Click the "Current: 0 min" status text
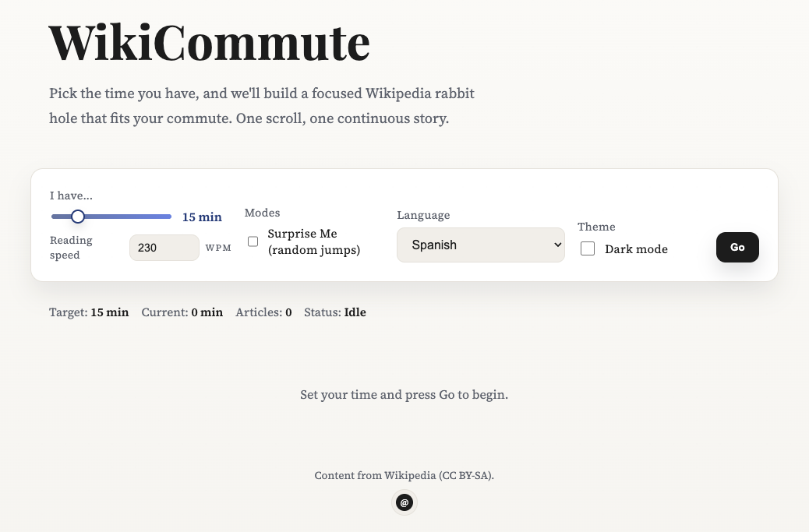 coord(182,312)
